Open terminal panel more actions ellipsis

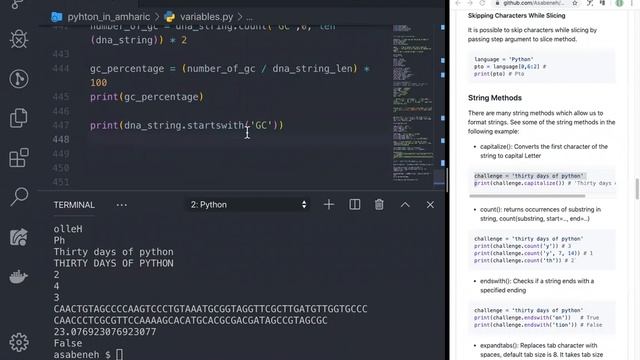122,205
